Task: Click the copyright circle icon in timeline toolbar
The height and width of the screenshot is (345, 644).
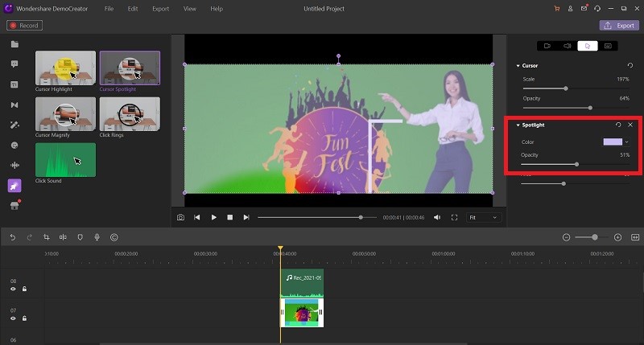Action: (114, 237)
